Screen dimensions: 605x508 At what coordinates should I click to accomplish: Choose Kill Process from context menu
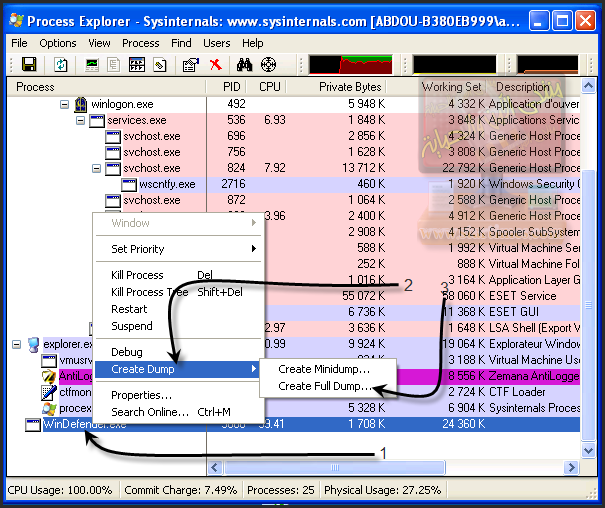coord(179,275)
